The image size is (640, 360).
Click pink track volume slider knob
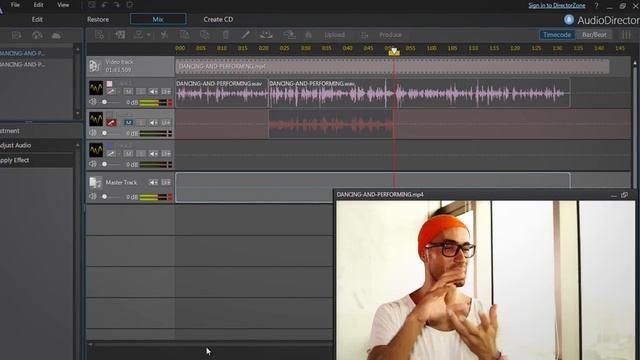[104, 102]
